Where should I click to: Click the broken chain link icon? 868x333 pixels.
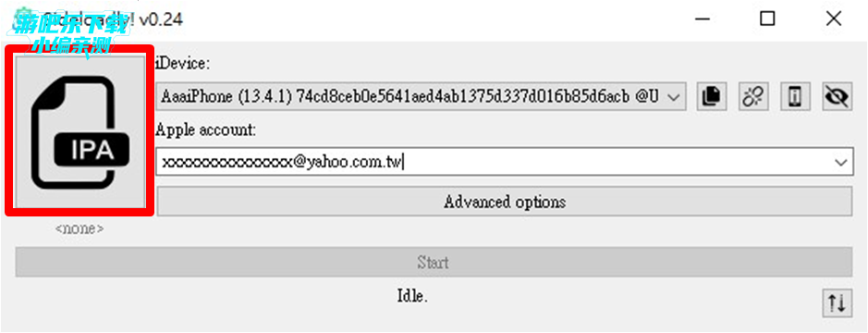coord(753,97)
